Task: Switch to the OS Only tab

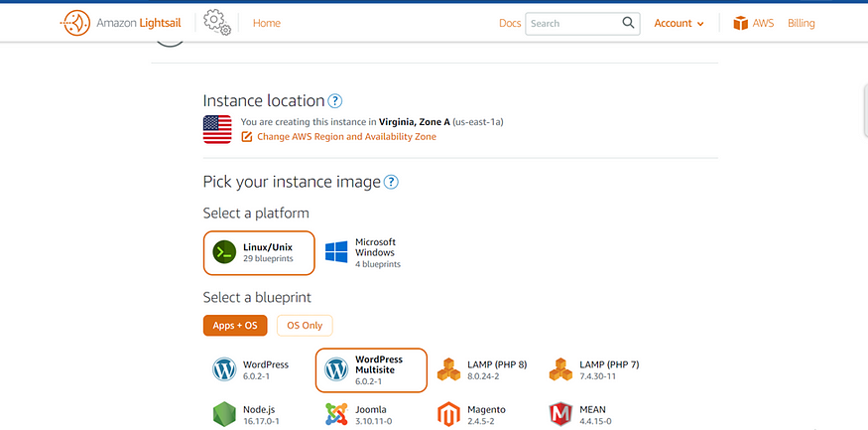Action: tap(305, 326)
